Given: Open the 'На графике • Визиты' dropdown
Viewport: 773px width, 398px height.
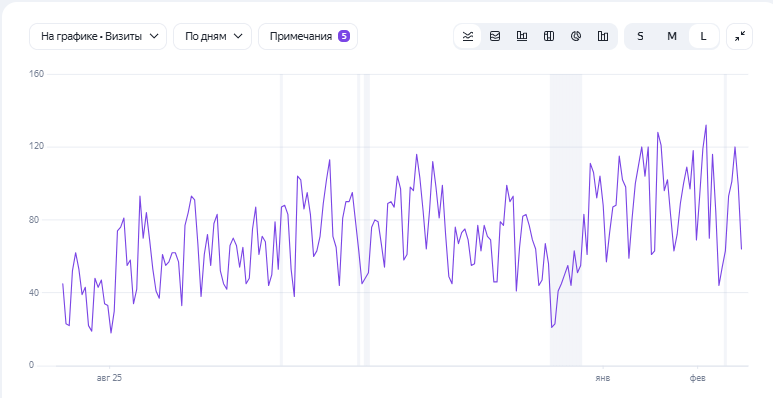Looking at the screenshot, I should click(98, 36).
